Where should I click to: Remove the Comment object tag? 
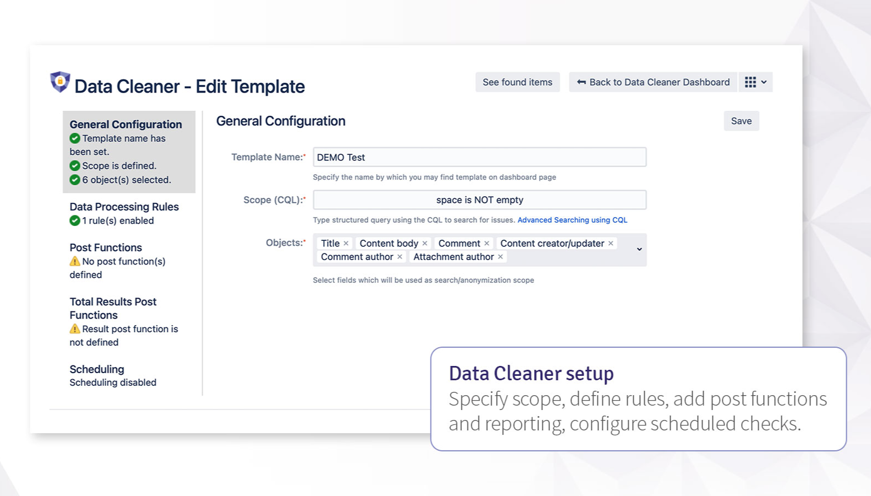click(487, 244)
